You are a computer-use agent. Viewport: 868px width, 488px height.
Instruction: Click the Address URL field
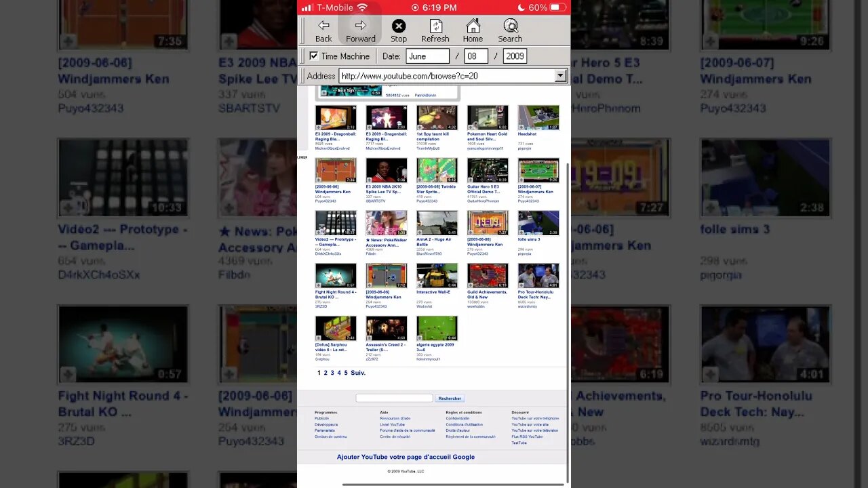click(447, 76)
